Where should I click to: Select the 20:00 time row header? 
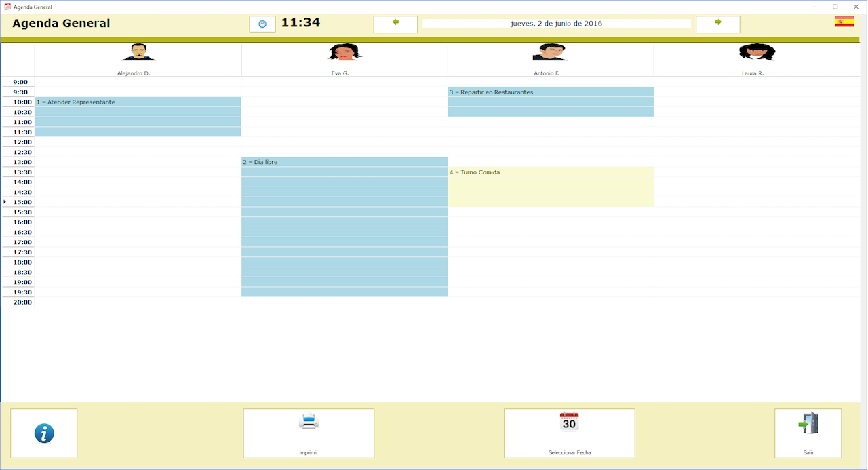22,302
